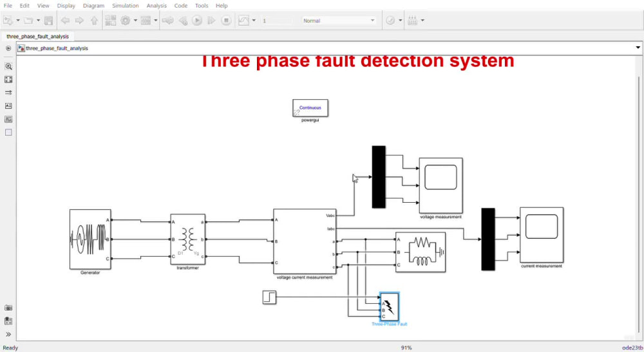Open the Library Browser icon
Image resolution: width=644 pixels, height=352 pixels.
(x=111, y=21)
